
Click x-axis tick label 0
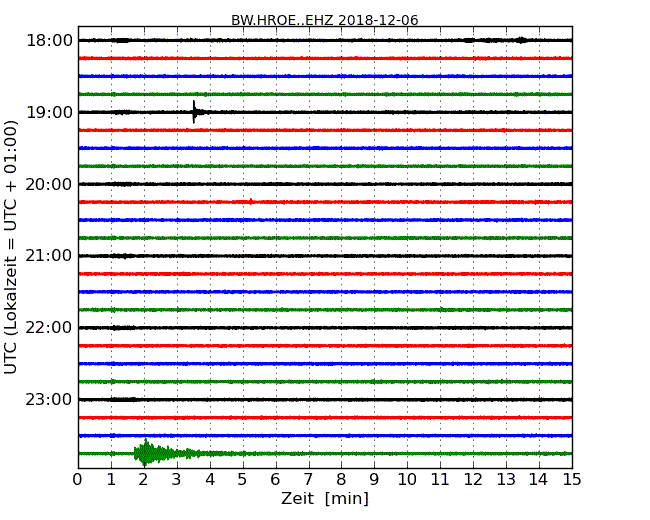(x=78, y=479)
